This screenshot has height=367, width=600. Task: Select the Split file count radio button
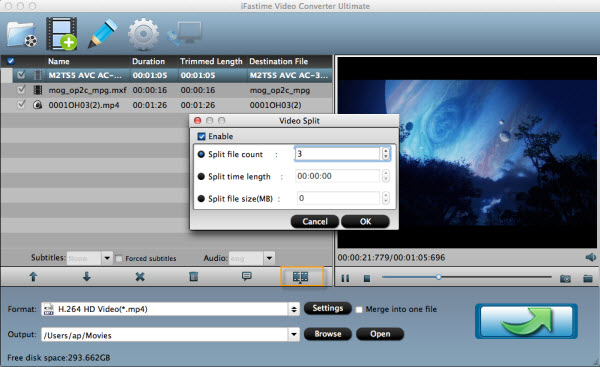coord(201,154)
